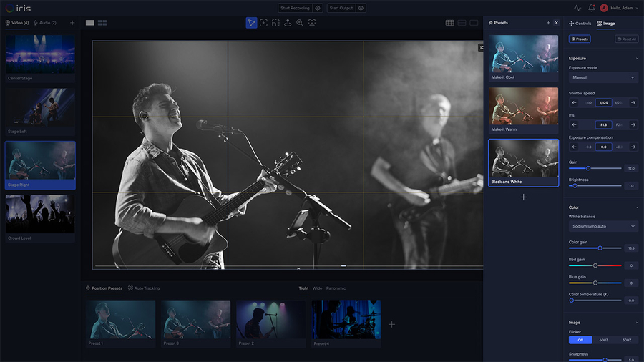The width and height of the screenshot is (644, 362).
Task: Open Start Output settings gear
Action: coord(361,8)
